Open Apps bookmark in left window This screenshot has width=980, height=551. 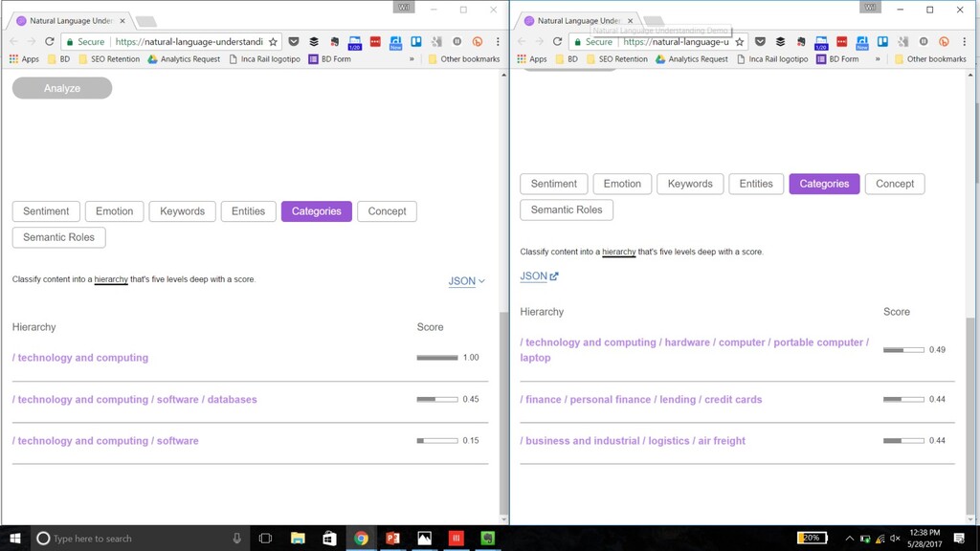[24, 59]
